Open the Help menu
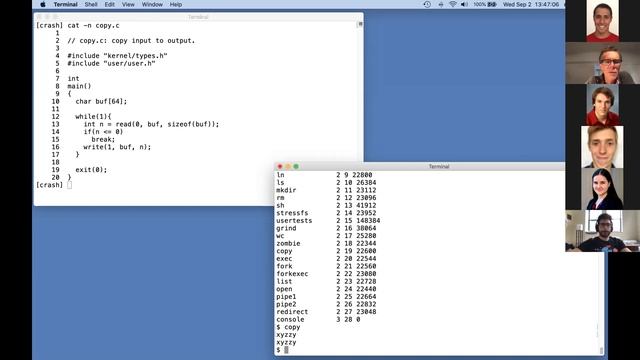The width and height of the screenshot is (640, 360). [x=176, y=4]
